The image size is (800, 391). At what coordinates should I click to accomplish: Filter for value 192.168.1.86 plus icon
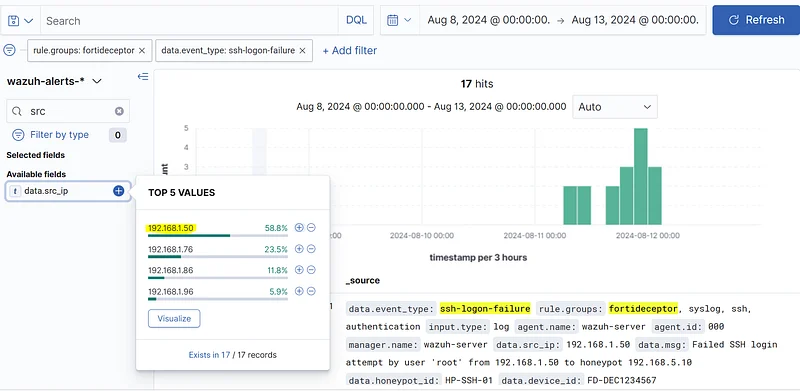coord(299,270)
